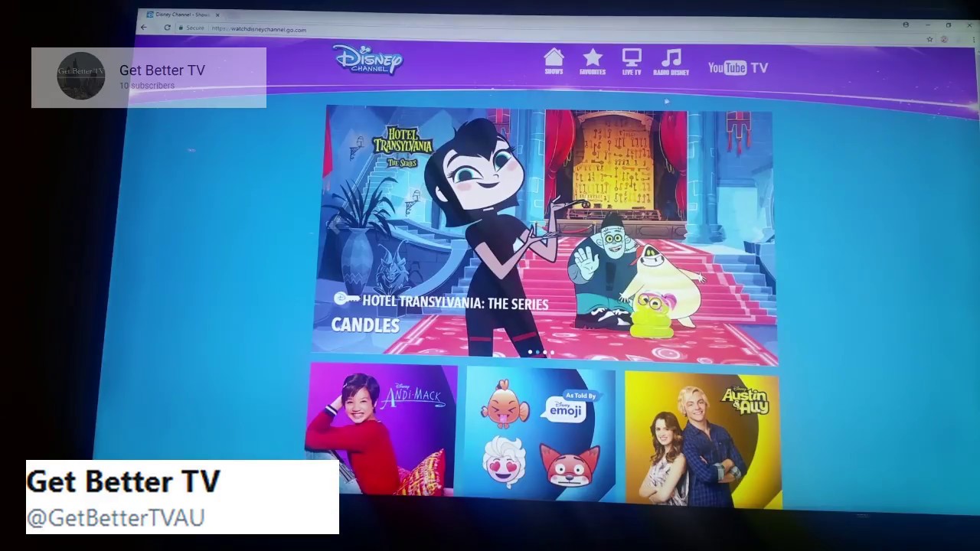980x551 pixels.
Task: Open the Shows home icon
Action: tap(554, 62)
